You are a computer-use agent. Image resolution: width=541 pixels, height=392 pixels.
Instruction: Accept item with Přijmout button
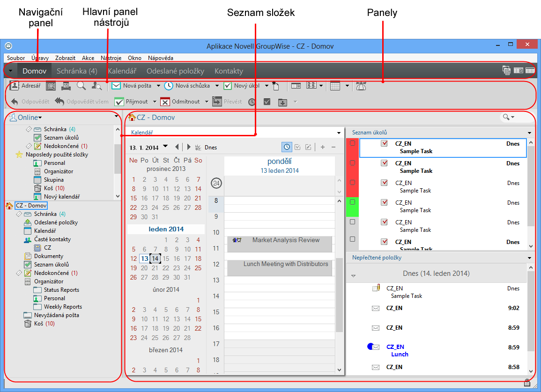point(131,102)
